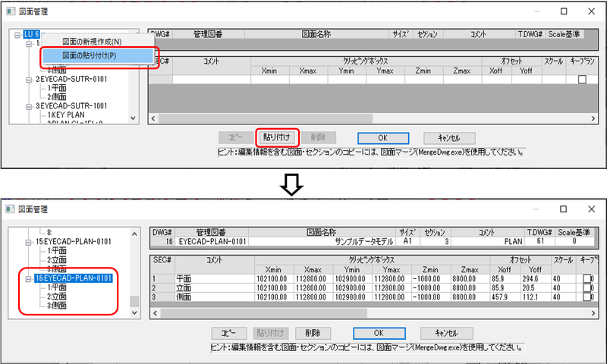Click the left arrow of the lower table's horizontal scrollbar
This screenshot has width=607, height=364.
click(155, 312)
